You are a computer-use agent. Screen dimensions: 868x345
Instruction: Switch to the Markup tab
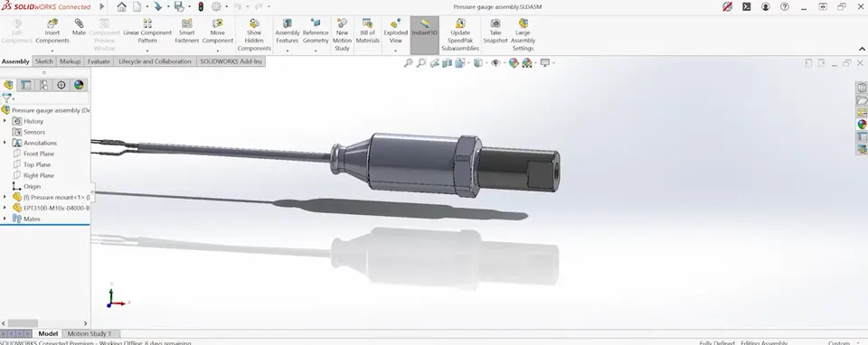point(70,61)
